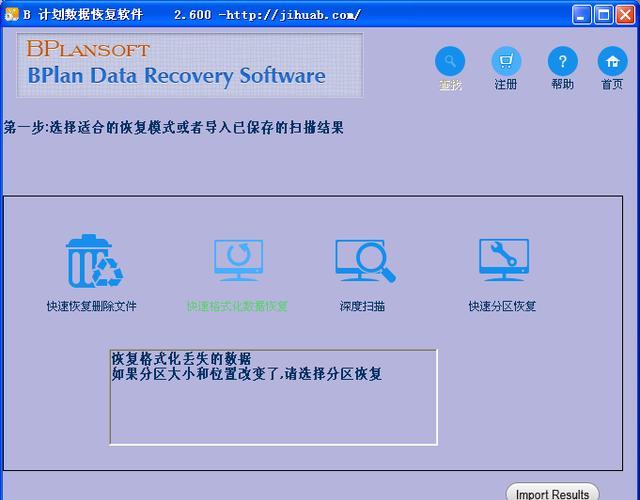The image size is (640, 500).
Task: Click the 如果分区大小和位置改变了 description line
Action: (247, 374)
